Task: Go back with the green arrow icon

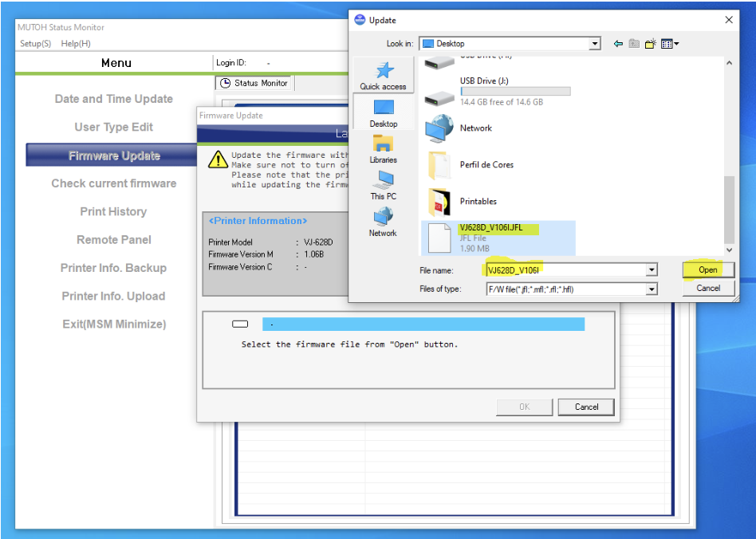Action: pos(618,44)
